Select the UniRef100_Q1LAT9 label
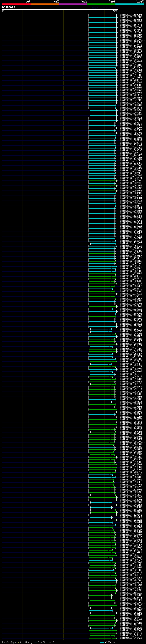Viewport: 146px width, 644px height. [x=131, y=329]
